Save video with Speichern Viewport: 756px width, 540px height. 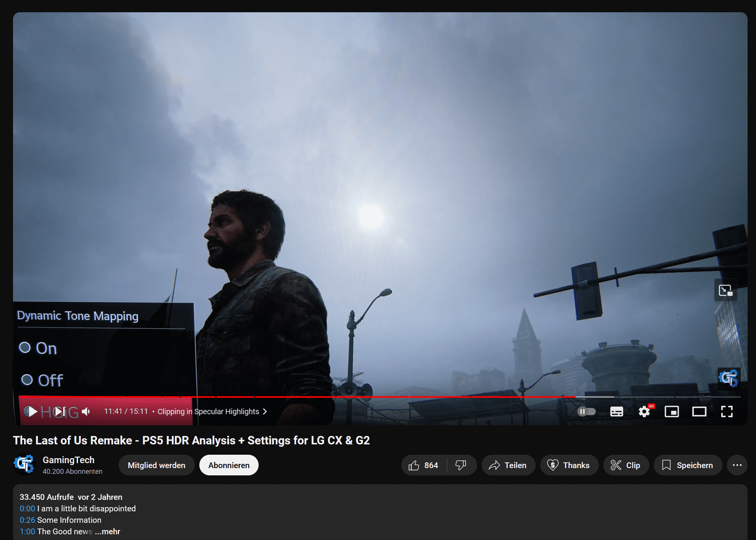[688, 465]
